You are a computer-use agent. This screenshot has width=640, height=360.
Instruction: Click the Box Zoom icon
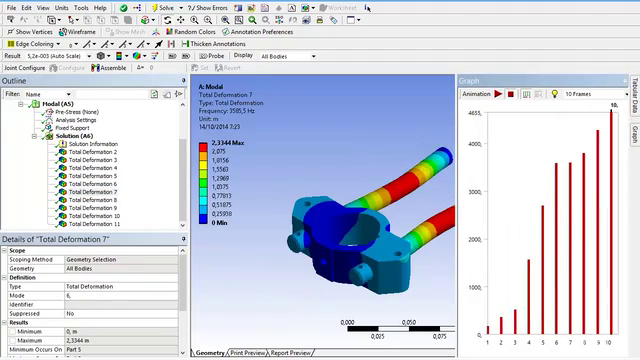click(x=239, y=20)
